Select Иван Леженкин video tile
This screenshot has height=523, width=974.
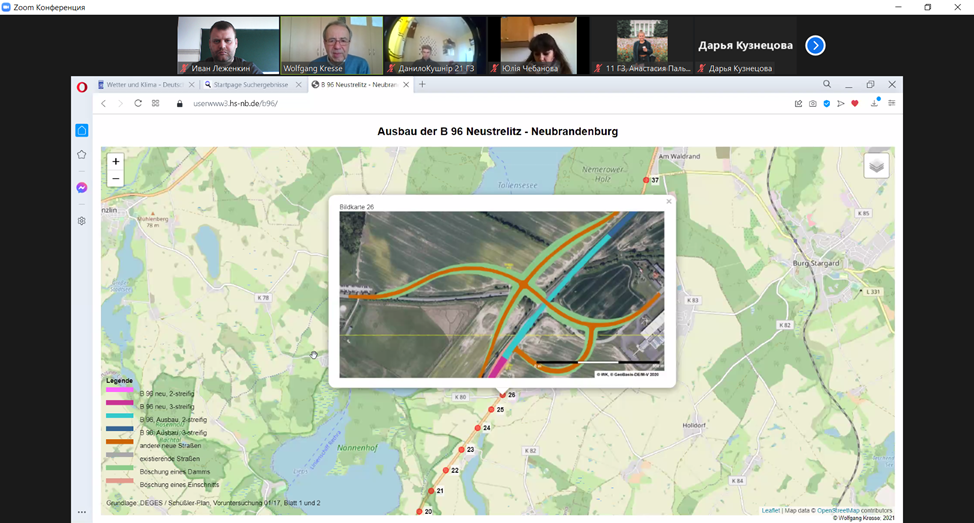(x=228, y=46)
